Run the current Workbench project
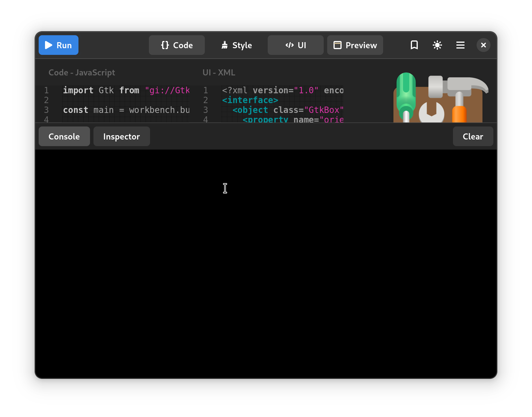Screen dimensions: 532x417 pyautogui.click(x=58, y=45)
